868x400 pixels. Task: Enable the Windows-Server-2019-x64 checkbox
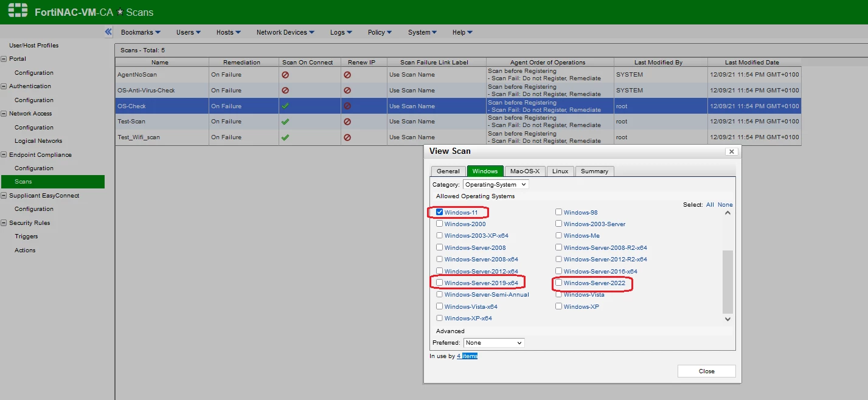coord(439,283)
